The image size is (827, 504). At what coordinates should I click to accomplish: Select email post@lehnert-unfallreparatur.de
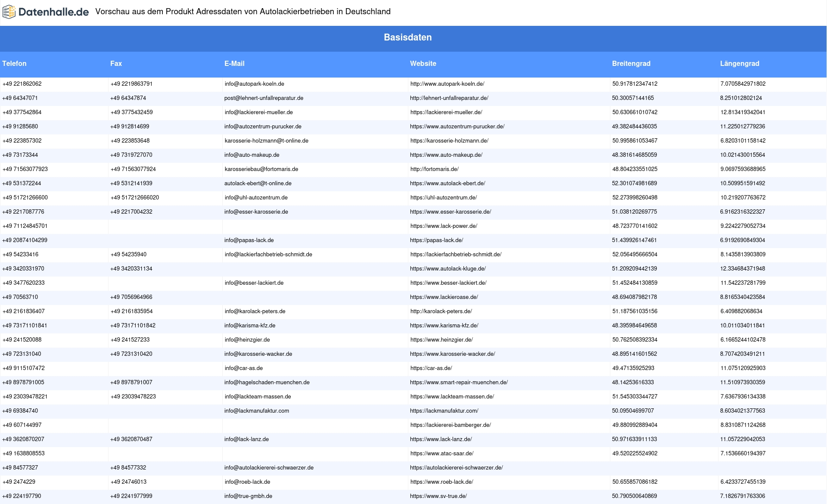(x=264, y=98)
